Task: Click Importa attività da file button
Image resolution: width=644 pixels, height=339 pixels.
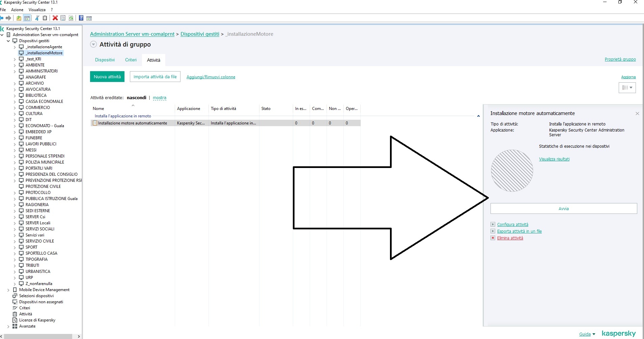Action: [155, 77]
